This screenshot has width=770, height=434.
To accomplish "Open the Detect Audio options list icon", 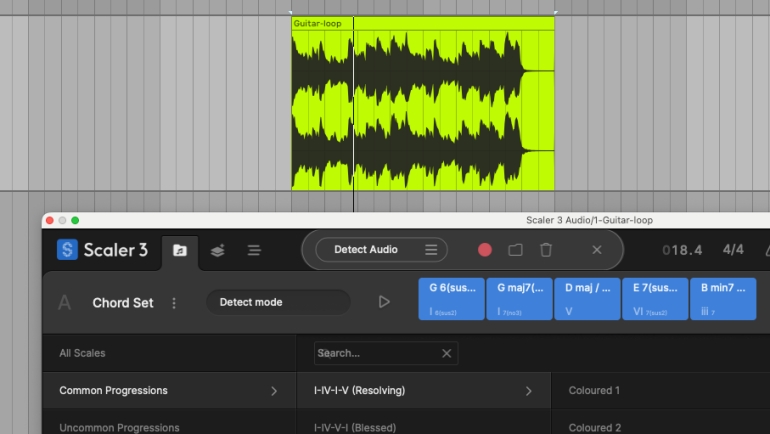I will (431, 250).
